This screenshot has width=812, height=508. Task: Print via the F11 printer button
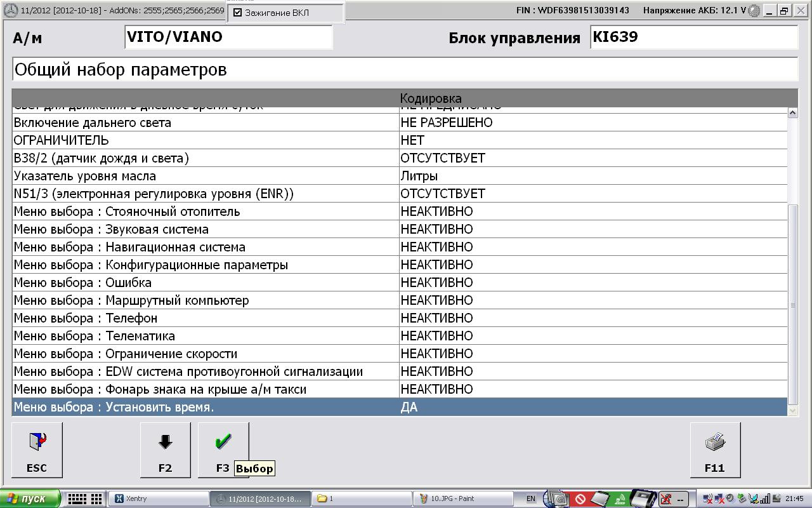pos(715,450)
